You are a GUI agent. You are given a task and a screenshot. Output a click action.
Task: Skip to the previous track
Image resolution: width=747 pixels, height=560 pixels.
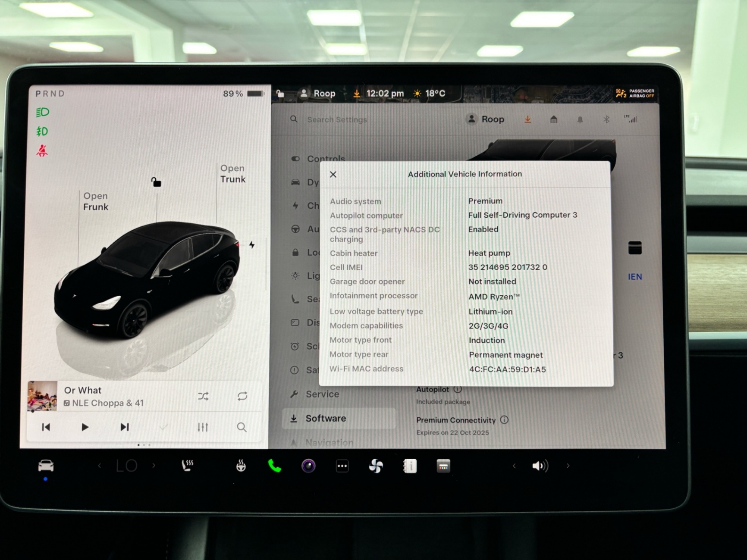click(x=46, y=427)
